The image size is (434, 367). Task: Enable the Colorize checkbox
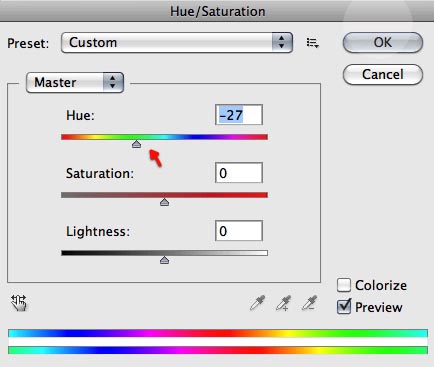pos(344,285)
